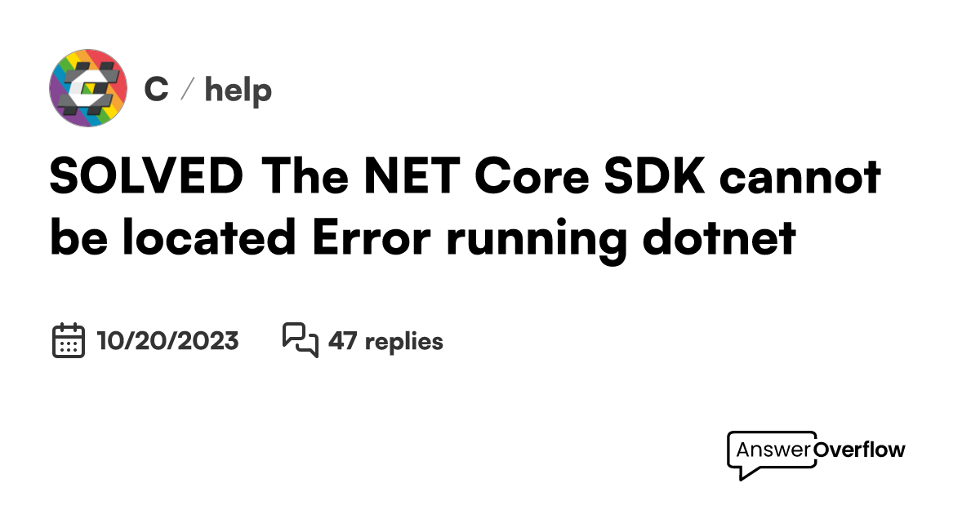Click the word "cannot" in the title
The image size is (980, 514).
(x=799, y=176)
